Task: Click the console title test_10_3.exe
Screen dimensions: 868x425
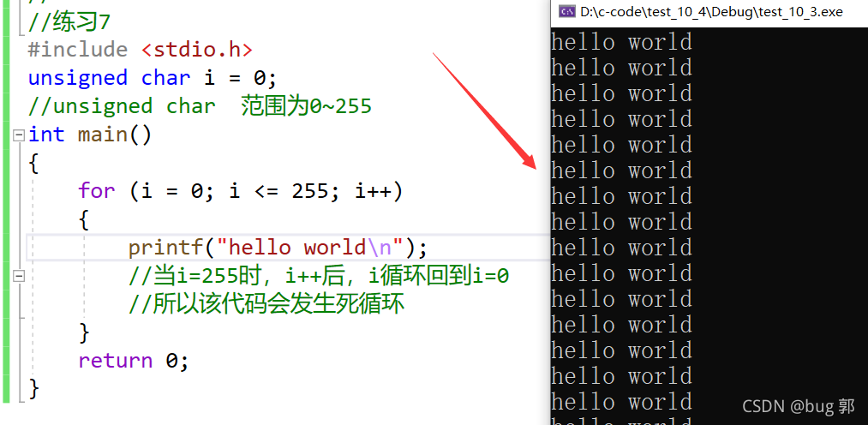Action: pos(711,12)
